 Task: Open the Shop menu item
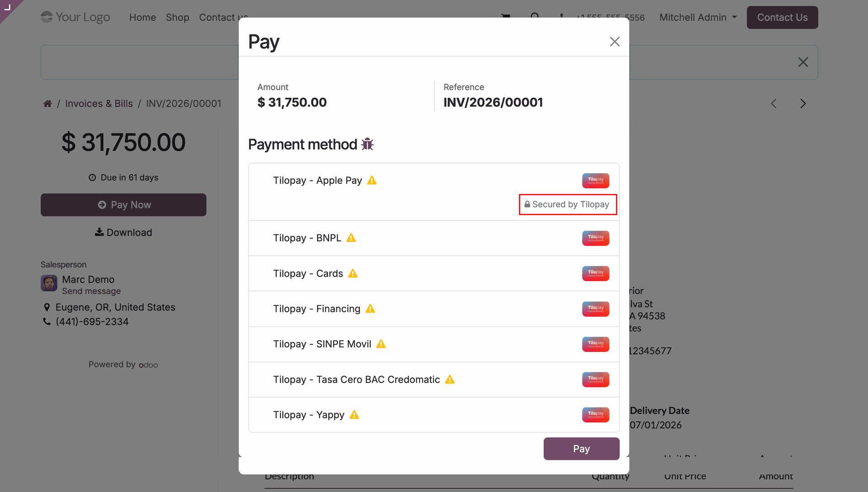(177, 17)
